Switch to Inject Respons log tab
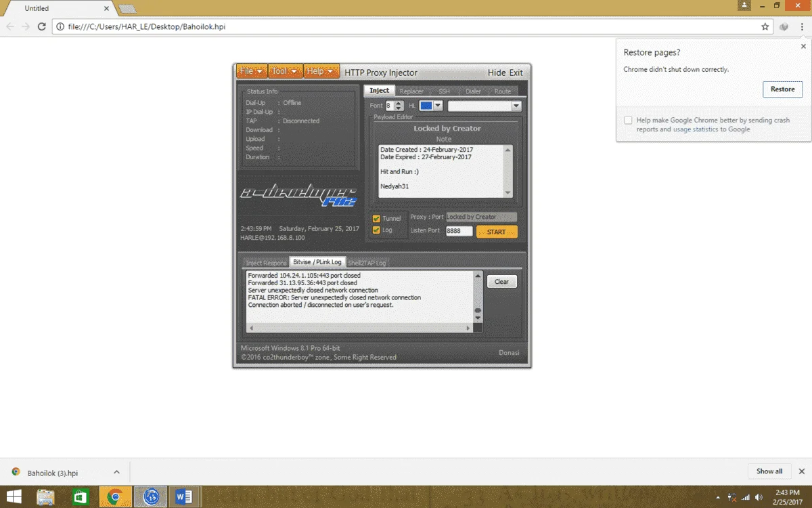812x508 pixels. 266,262
